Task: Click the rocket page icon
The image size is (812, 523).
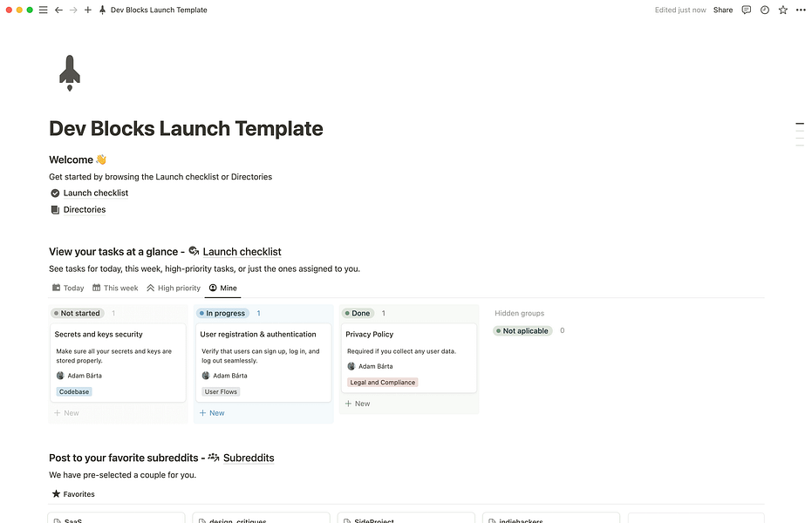Action: coord(70,73)
